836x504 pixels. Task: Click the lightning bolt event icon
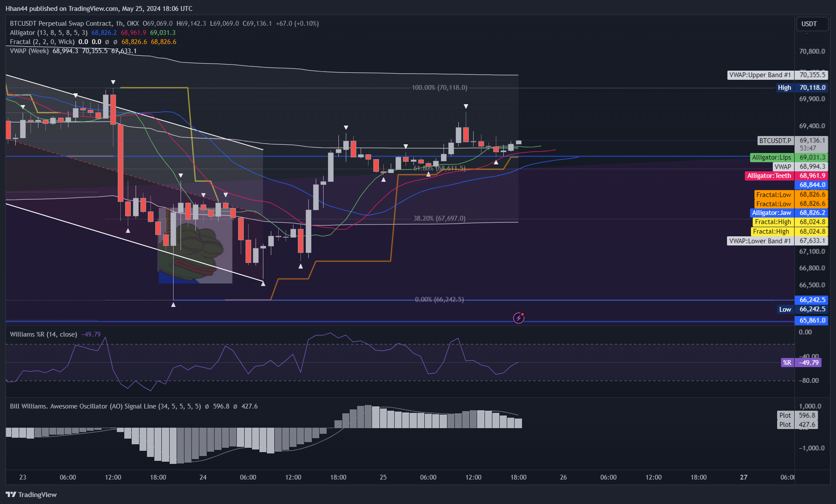coord(519,318)
